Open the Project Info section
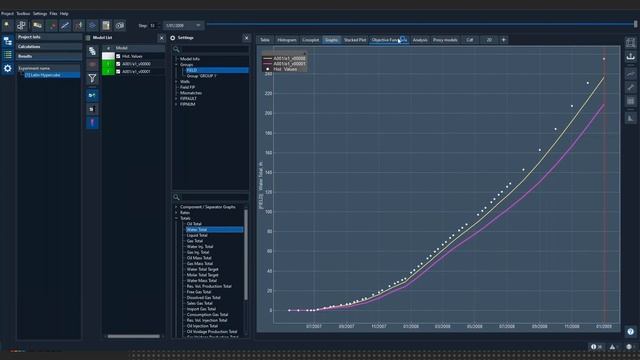This screenshot has width=640, height=360. tap(49, 37)
